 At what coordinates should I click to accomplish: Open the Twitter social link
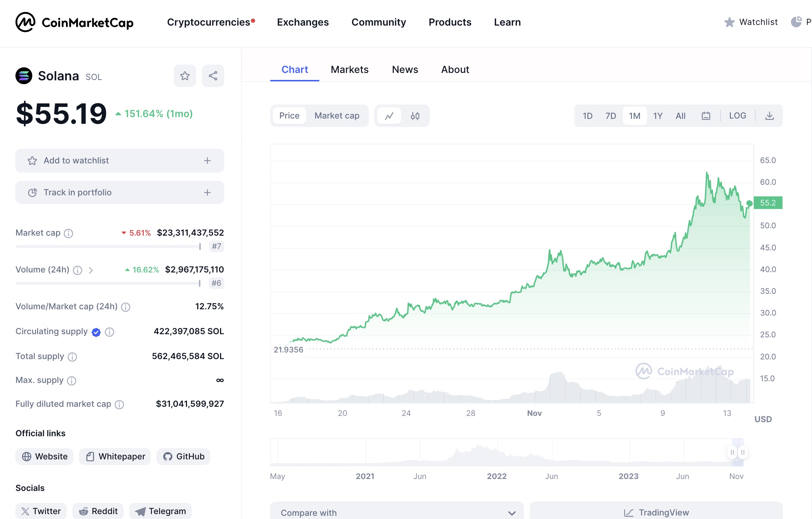pos(41,511)
